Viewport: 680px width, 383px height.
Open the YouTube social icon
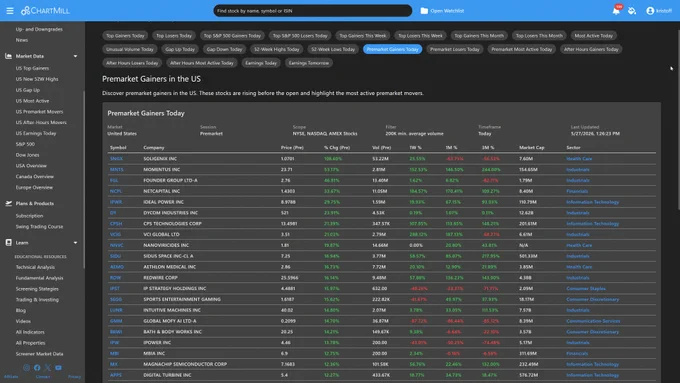[x=58, y=367]
